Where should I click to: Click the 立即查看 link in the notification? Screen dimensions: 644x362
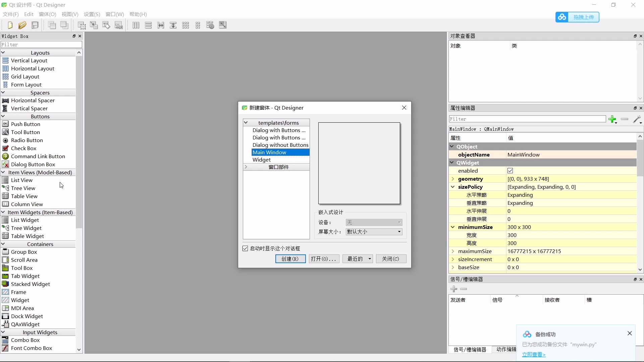pos(534,355)
